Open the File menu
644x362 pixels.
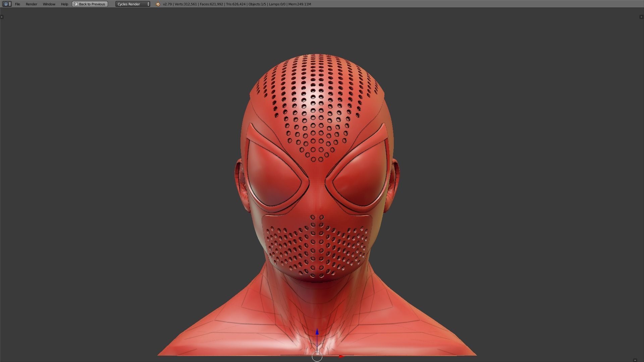[17, 4]
